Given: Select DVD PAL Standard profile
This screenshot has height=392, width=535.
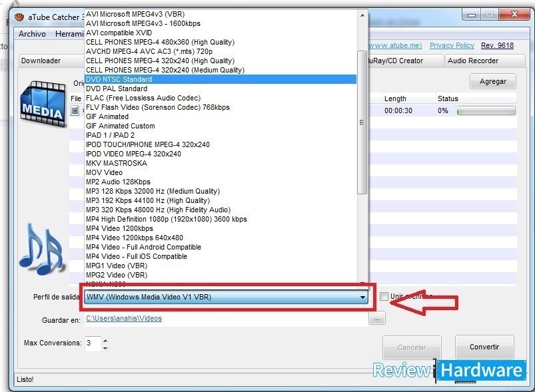Looking at the screenshot, I should point(221,89).
